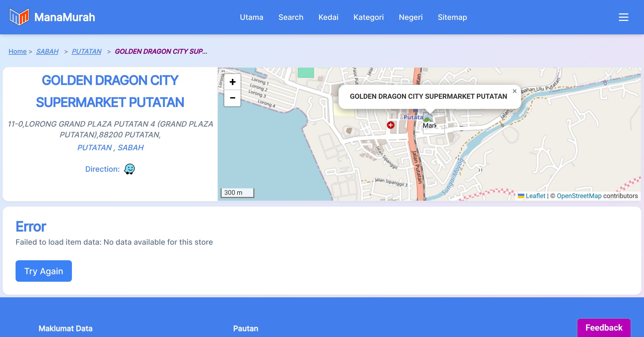Viewport: 644px width, 337px height.
Task: Go to the Search page
Action: click(291, 17)
